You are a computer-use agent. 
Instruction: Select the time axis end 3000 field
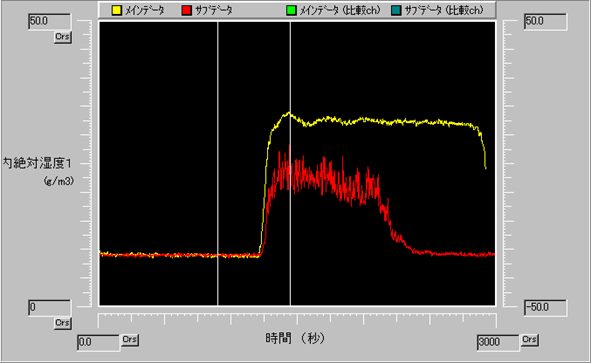(498, 342)
